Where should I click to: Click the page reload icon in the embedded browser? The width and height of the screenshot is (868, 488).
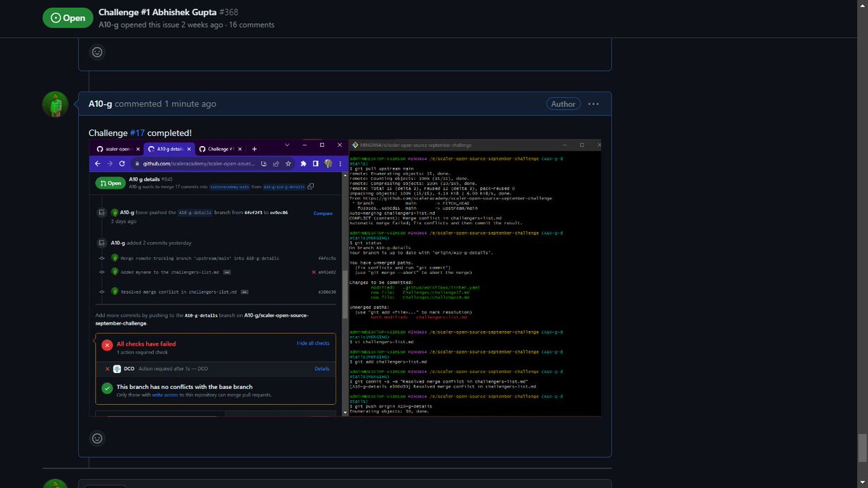pyautogui.click(x=122, y=163)
